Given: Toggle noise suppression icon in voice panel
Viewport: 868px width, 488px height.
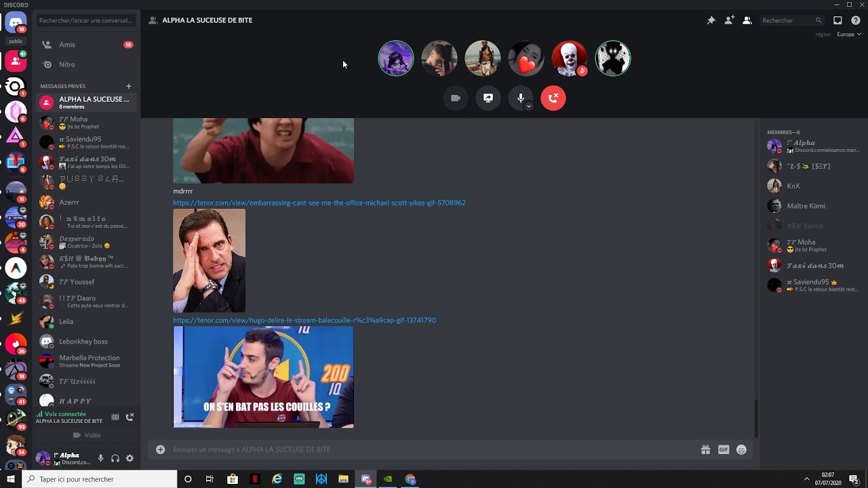Looking at the screenshot, I should click(115, 417).
